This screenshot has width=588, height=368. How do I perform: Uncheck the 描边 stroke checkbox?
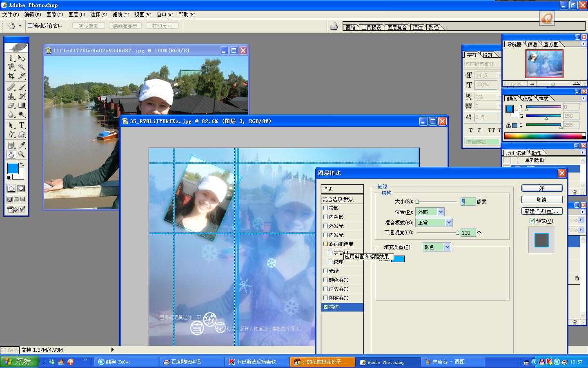pyautogui.click(x=326, y=307)
